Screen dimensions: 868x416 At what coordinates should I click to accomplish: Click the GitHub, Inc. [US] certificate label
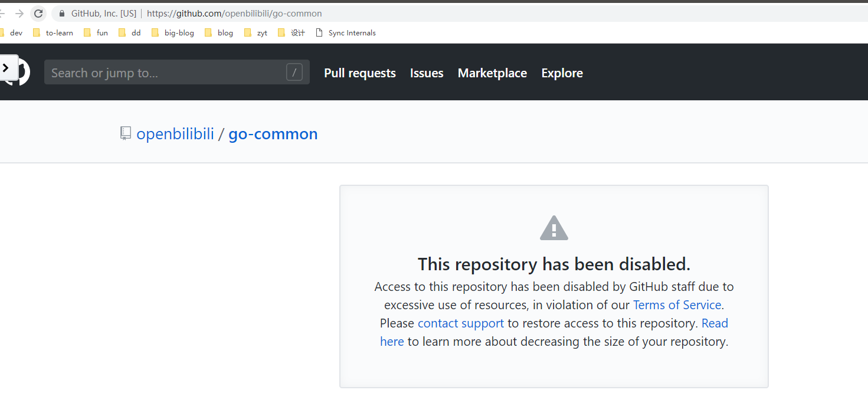point(104,13)
